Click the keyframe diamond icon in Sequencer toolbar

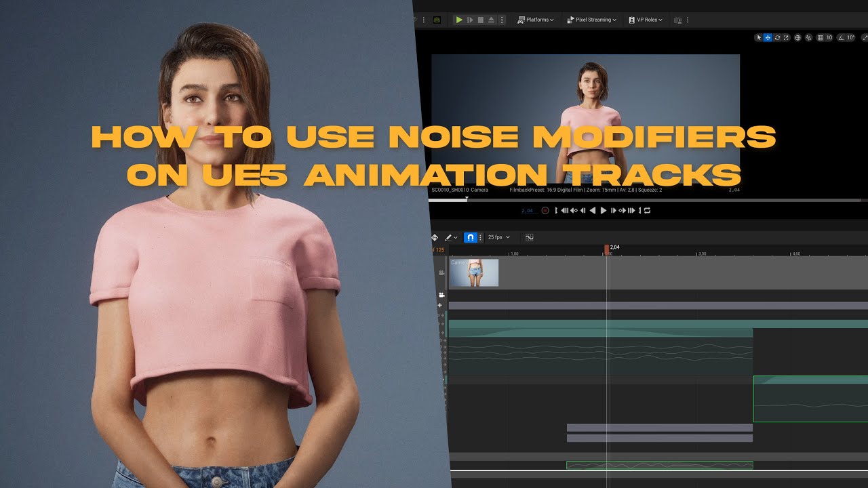(x=435, y=237)
